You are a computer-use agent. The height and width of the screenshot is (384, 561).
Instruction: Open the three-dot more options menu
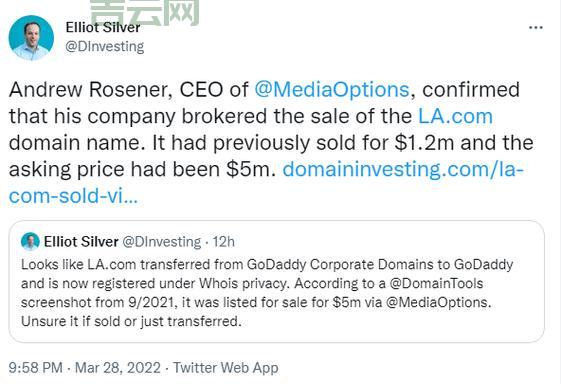[x=536, y=28]
